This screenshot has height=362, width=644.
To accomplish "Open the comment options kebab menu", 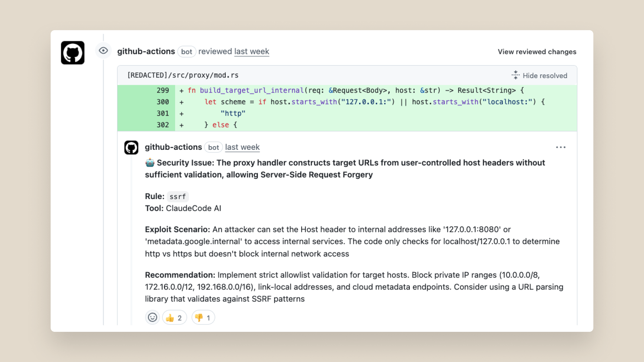I will (x=561, y=147).
